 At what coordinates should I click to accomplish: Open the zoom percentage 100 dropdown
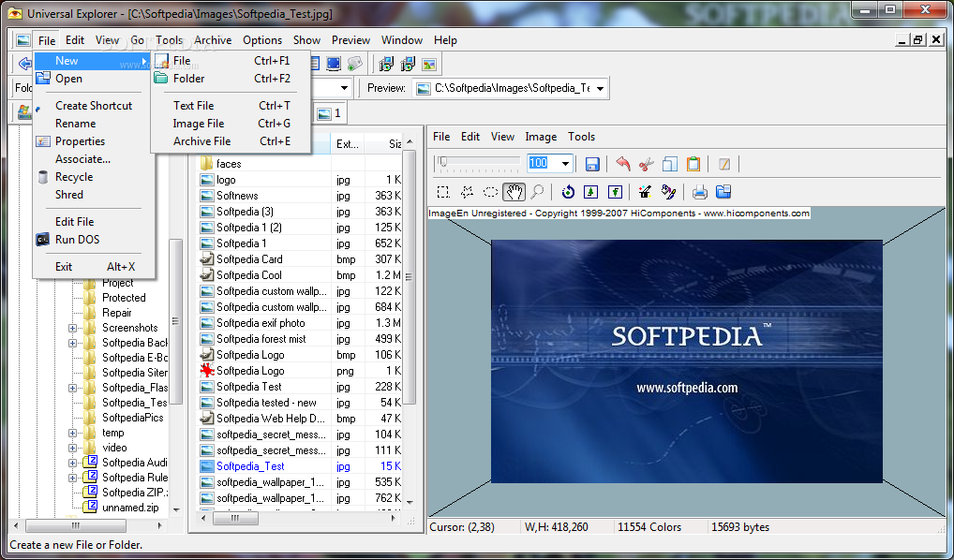[x=565, y=163]
